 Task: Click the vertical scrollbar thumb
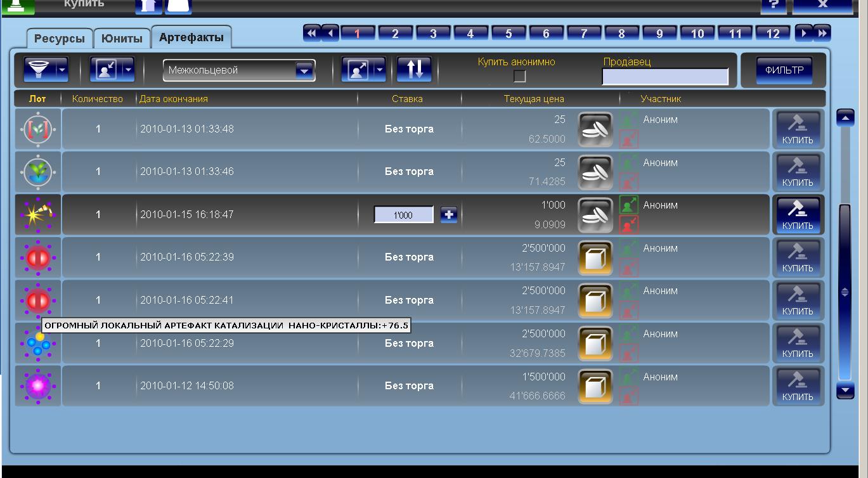[845, 292]
